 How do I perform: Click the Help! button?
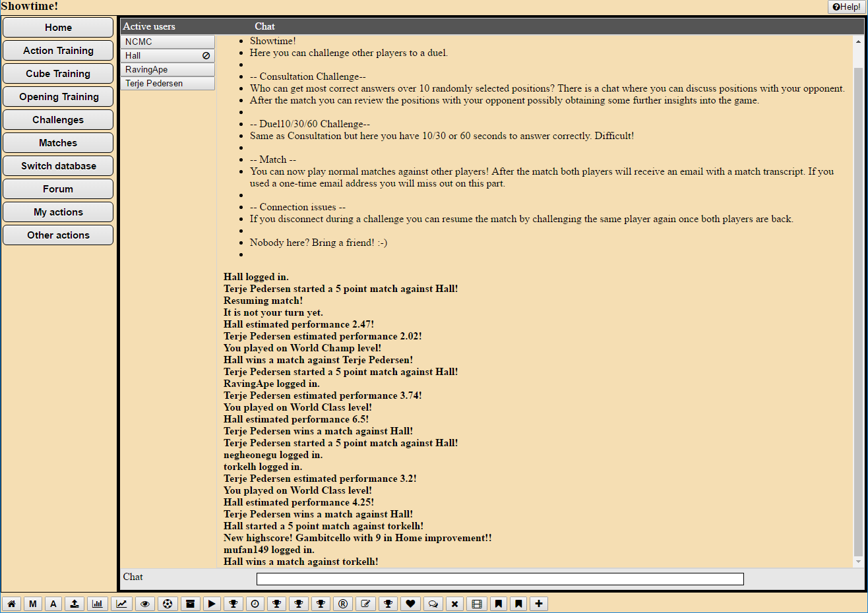click(x=846, y=7)
